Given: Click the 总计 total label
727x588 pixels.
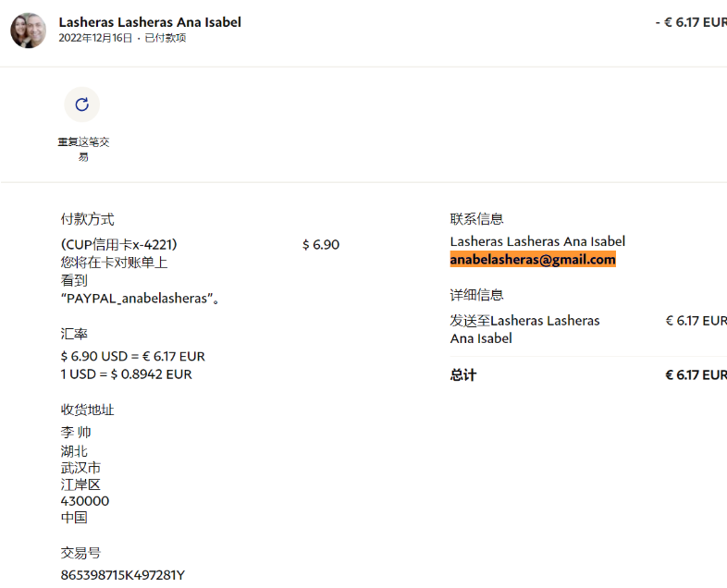Looking at the screenshot, I should [x=463, y=375].
